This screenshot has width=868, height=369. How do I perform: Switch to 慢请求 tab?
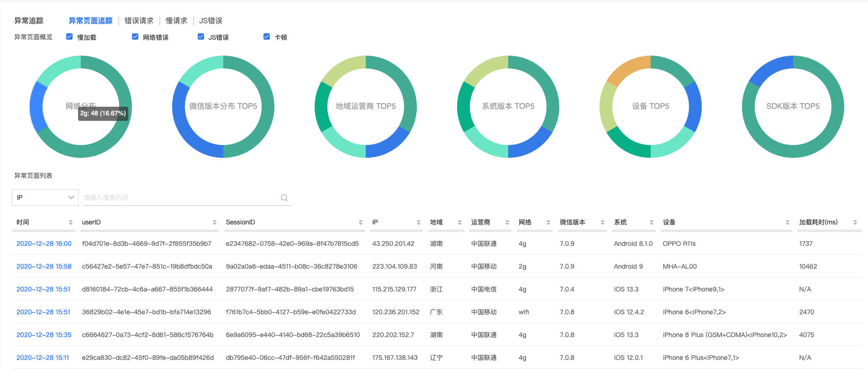pos(176,21)
